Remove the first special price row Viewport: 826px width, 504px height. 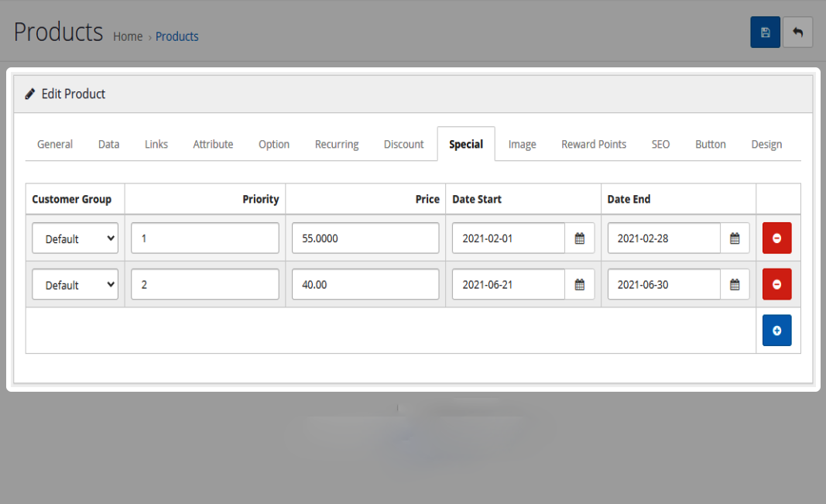click(x=776, y=238)
